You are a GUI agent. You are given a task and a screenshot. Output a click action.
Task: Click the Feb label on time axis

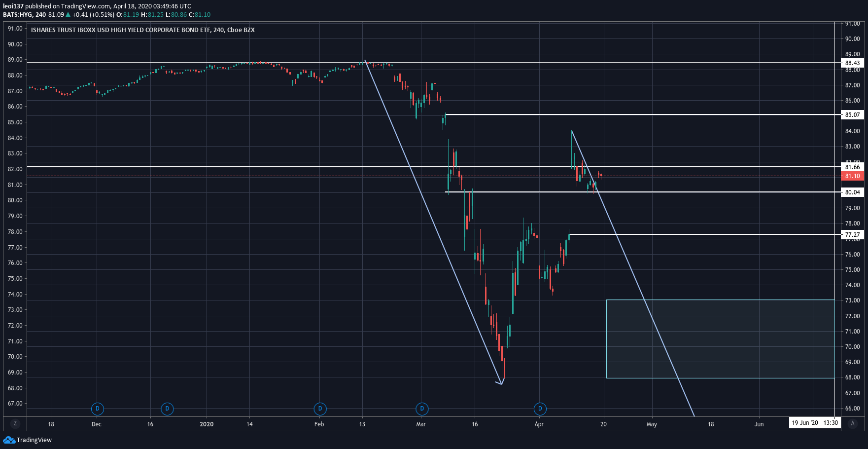coord(319,424)
